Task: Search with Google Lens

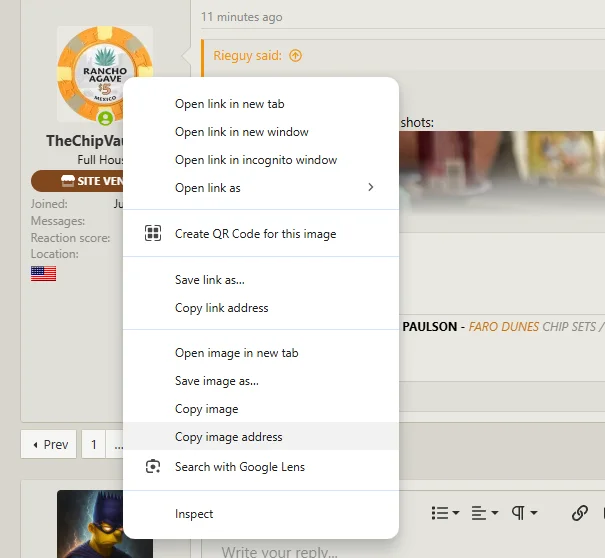Action: (261, 467)
